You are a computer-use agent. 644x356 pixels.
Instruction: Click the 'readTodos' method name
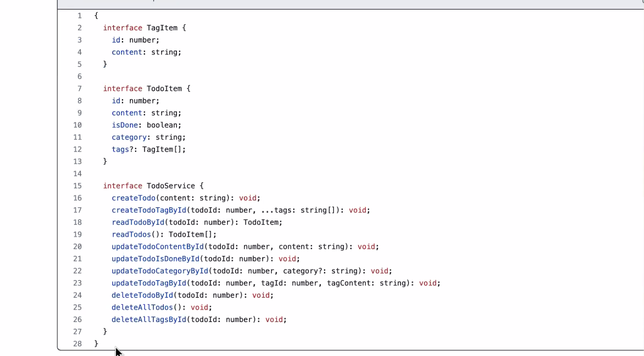click(131, 235)
